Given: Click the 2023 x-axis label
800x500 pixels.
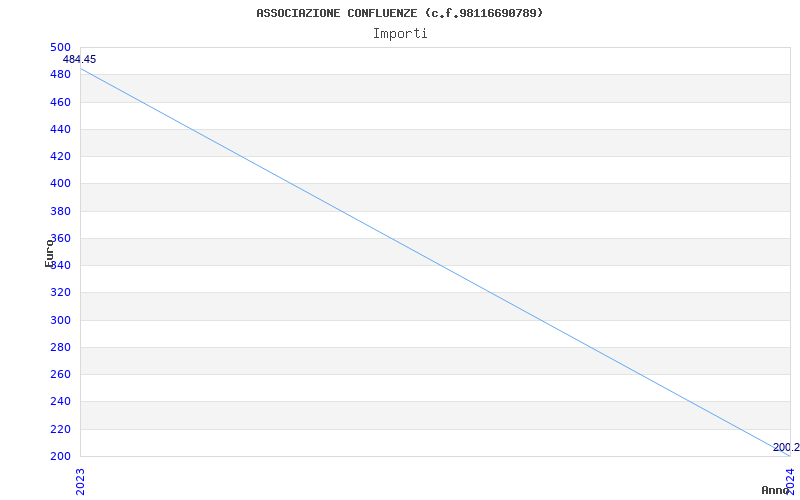Looking at the screenshot, I should 81,482.
